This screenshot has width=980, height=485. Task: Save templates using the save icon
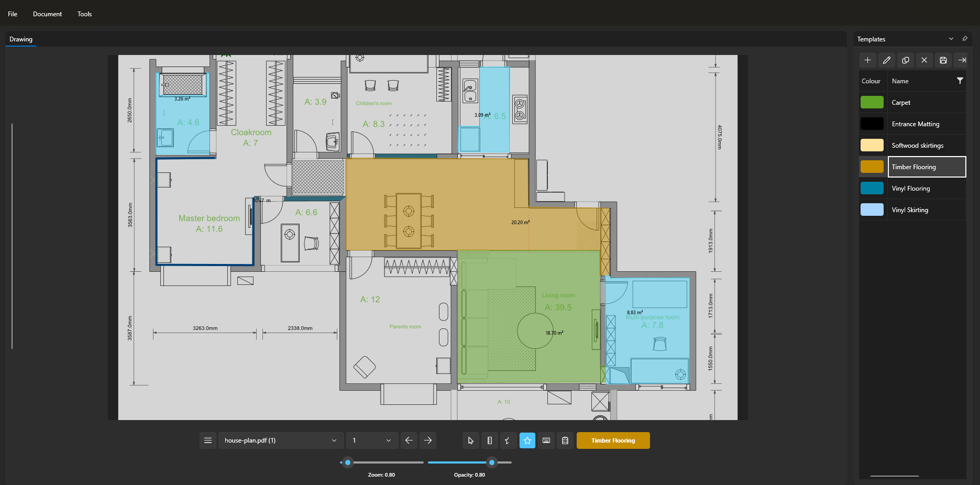[943, 60]
